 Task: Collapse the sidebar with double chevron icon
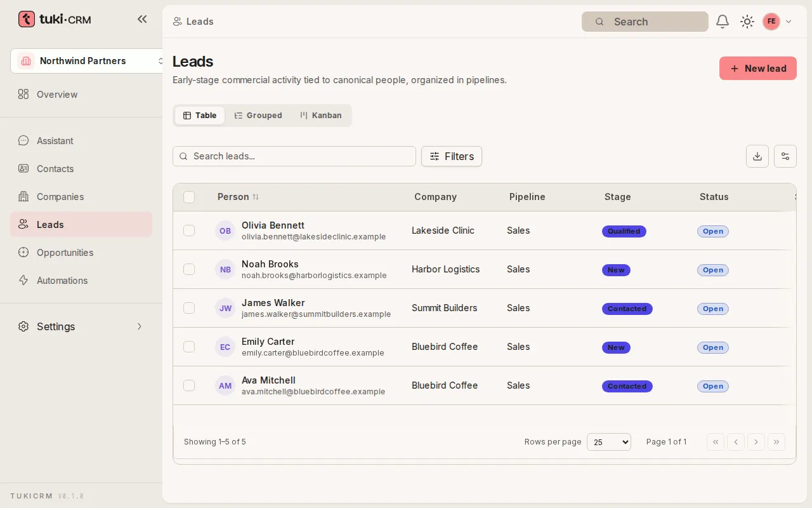[x=142, y=19]
